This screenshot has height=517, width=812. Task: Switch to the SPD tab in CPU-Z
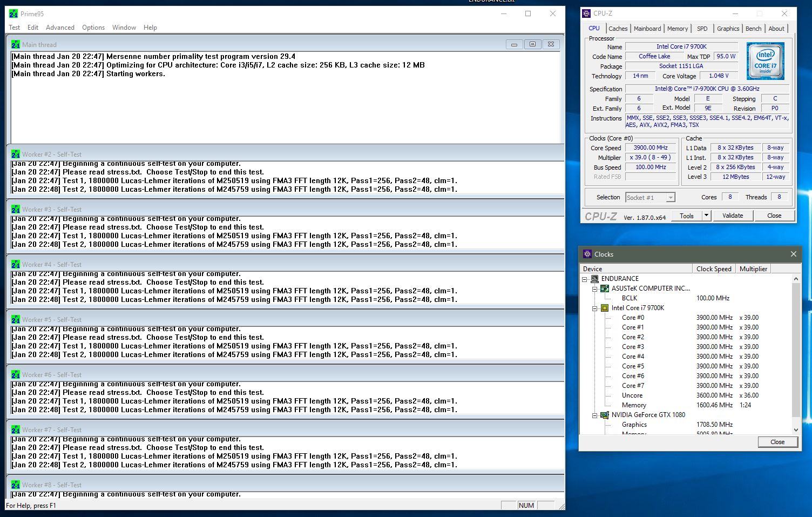[702, 29]
